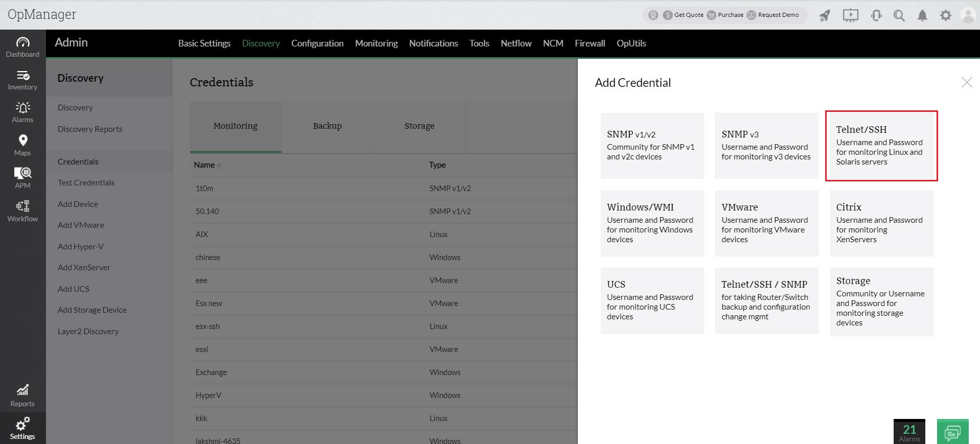The height and width of the screenshot is (444, 980).
Task: Open Layer2 Discovery in the side menu
Action: pos(88,331)
